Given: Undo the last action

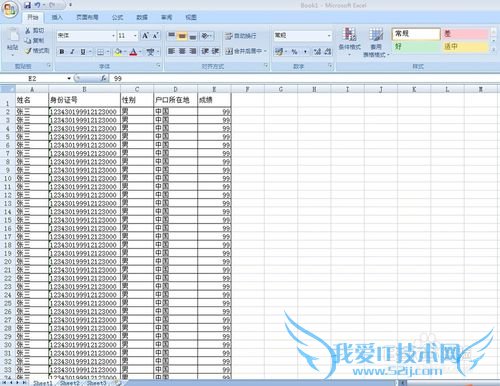Looking at the screenshot, I should (x=37, y=5).
